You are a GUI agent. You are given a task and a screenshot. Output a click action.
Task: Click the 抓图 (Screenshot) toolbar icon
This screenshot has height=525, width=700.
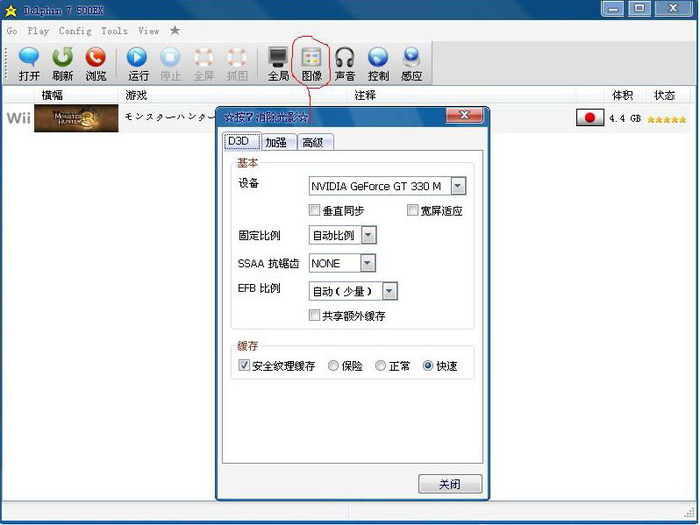coord(237,64)
